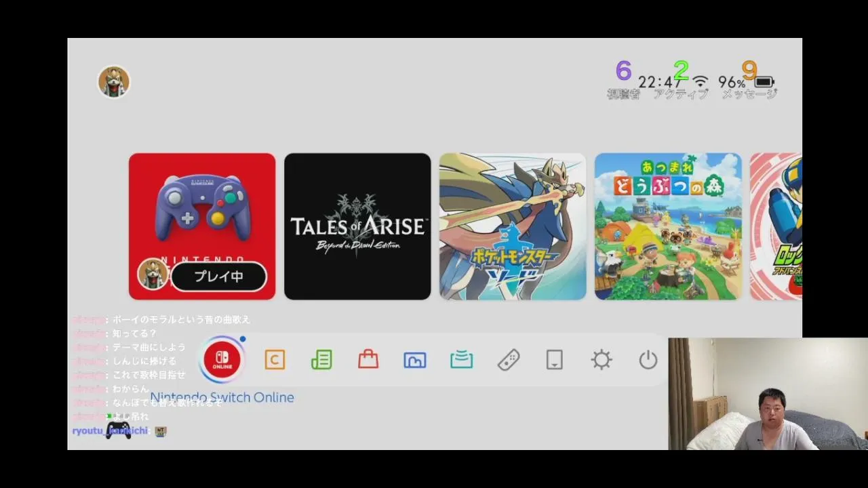Select the Sleep Mode power icon

[x=648, y=359]
